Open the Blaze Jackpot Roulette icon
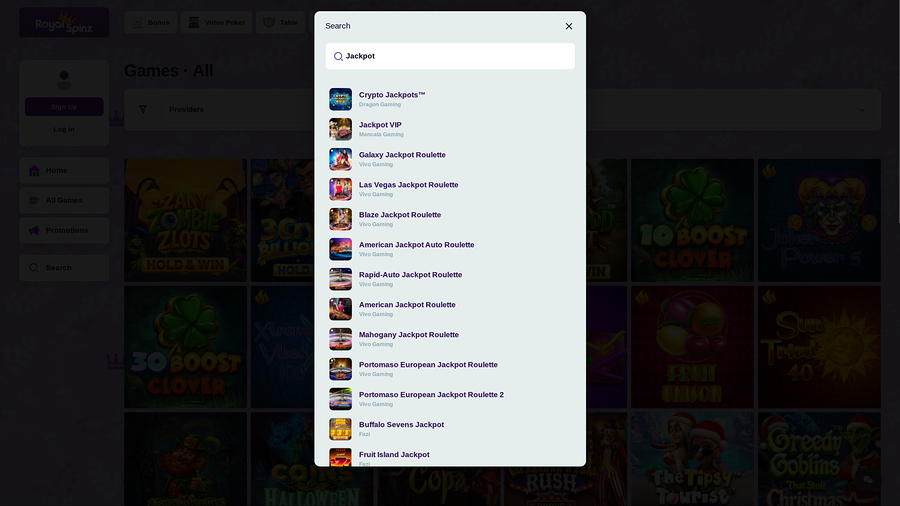The height and width of the screenshot is (506, 900). coord(340,219)
